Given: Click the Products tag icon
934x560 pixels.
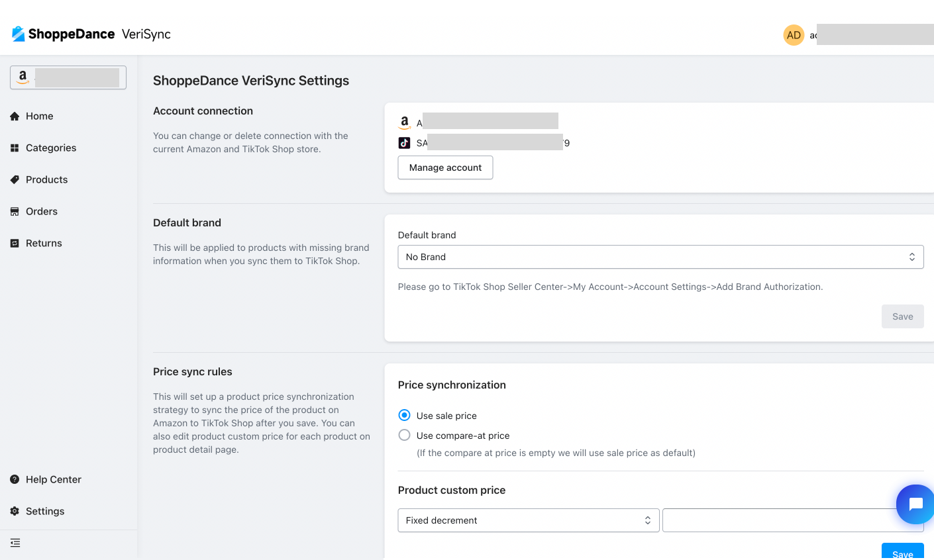Looking at the screenshot, I should point(15,179).
